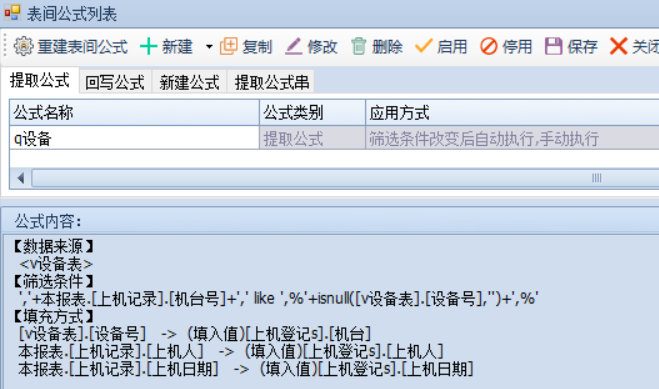
Task: Click the toolbar drag grip handle
Action: click(x=5, y=46)
